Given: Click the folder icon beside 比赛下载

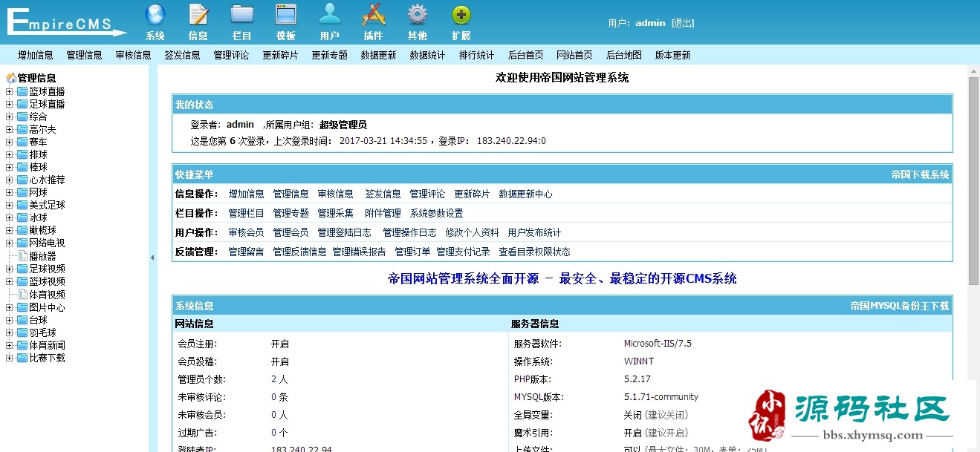Looking at the screenshot, I should [x=22, y=358].
